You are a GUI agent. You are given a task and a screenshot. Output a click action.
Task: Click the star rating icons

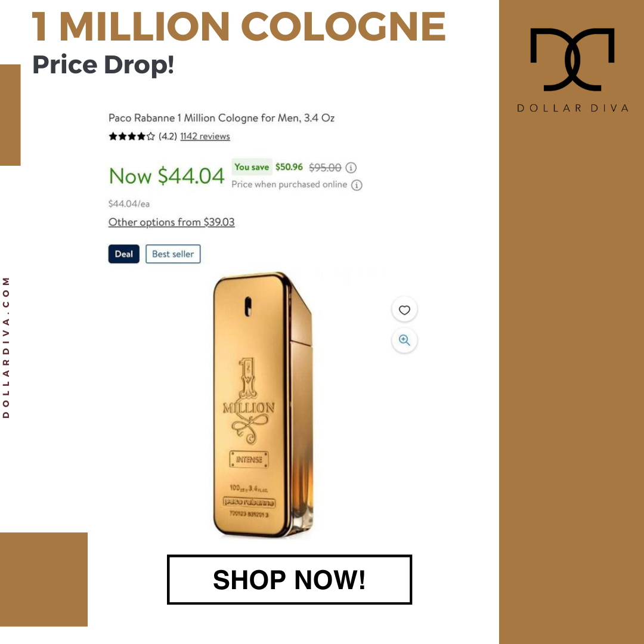click(131, 137)
